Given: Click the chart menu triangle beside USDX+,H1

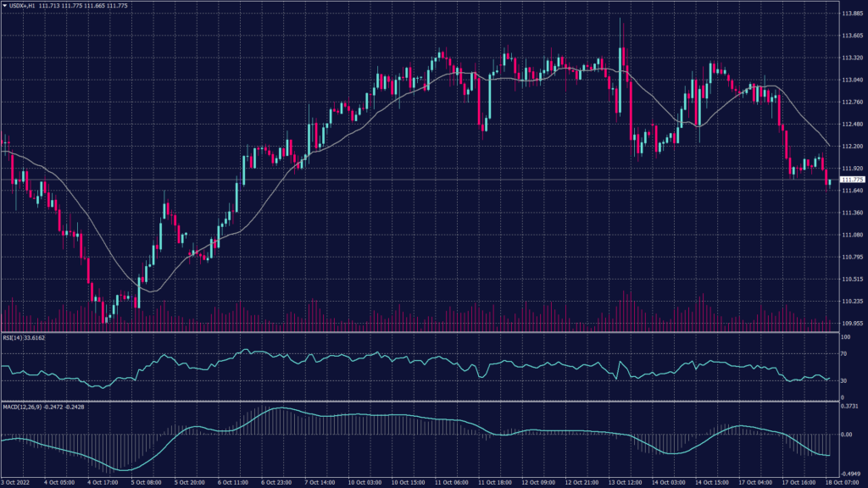Looking at the screenshot, I should pos(5,6).
